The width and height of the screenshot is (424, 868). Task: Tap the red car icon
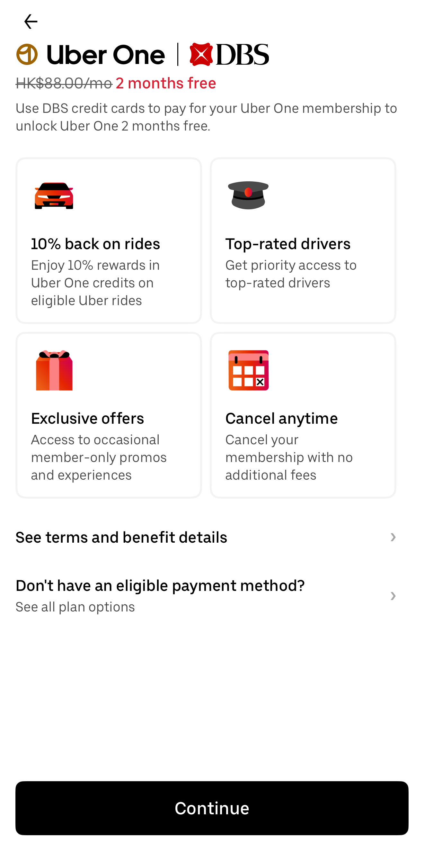(54, 196)
